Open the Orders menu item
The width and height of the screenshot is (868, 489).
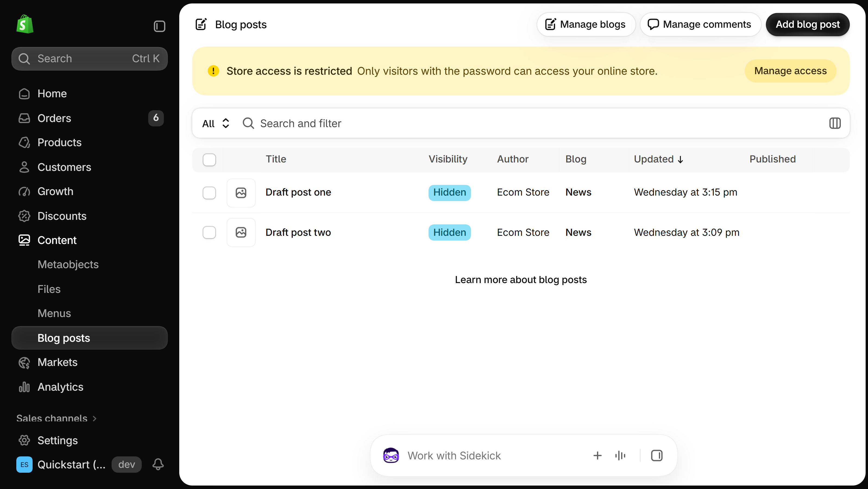54,118
